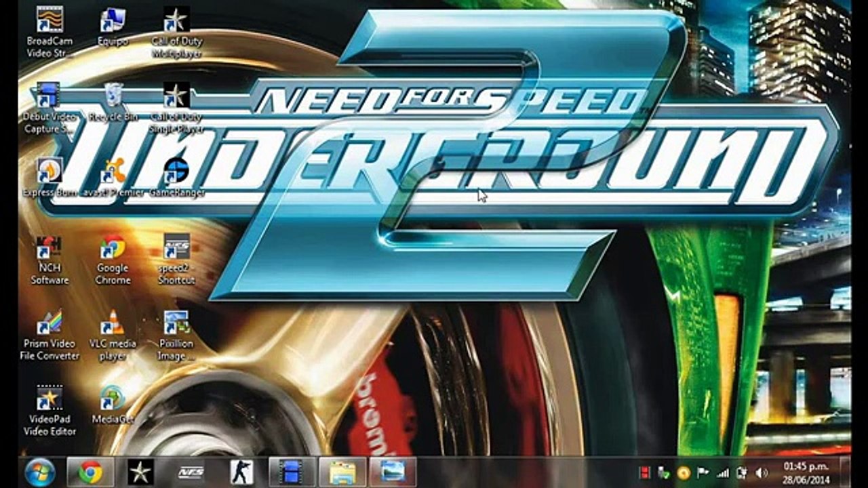Launch the NFS taskbar icon
The width and height of the screenshot is (868, 488).
tap(191, 472)
